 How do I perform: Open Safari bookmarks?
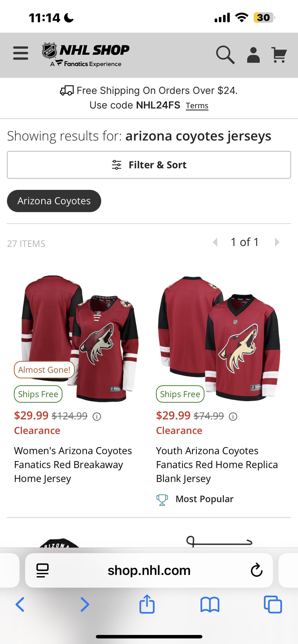[x=210, y=605]
